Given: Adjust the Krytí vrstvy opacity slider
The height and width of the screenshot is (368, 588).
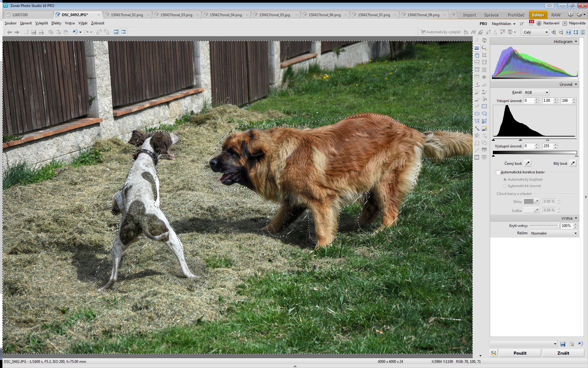Looking at the screenshot, I should point(558,226).
